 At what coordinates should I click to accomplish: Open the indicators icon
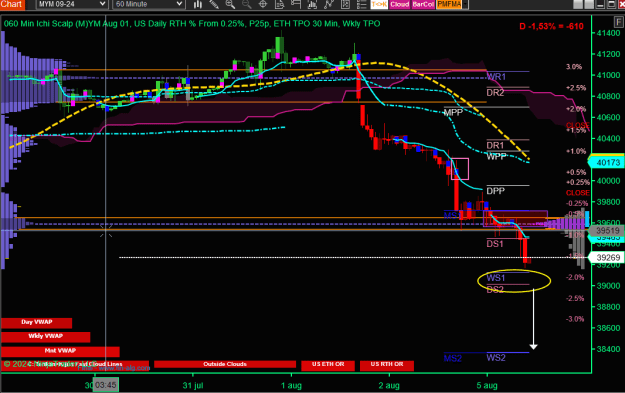pyautogui.click(x=312, y=4)
